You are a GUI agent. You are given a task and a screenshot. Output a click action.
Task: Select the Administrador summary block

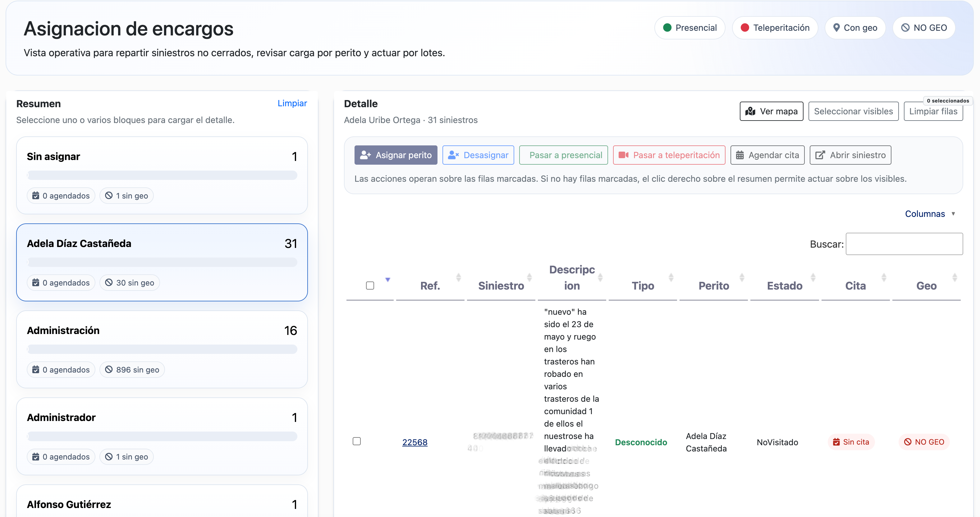coord(162,436)
